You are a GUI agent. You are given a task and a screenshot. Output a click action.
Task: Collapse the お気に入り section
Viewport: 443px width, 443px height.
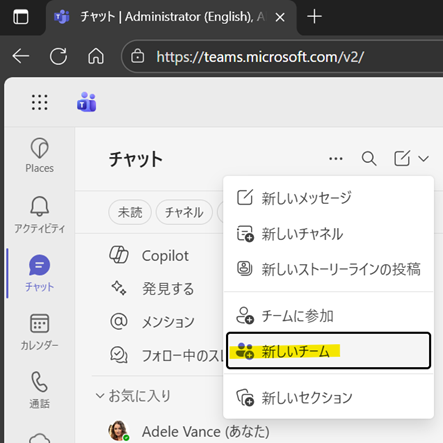pyautogui.click(x=100, y=396)
